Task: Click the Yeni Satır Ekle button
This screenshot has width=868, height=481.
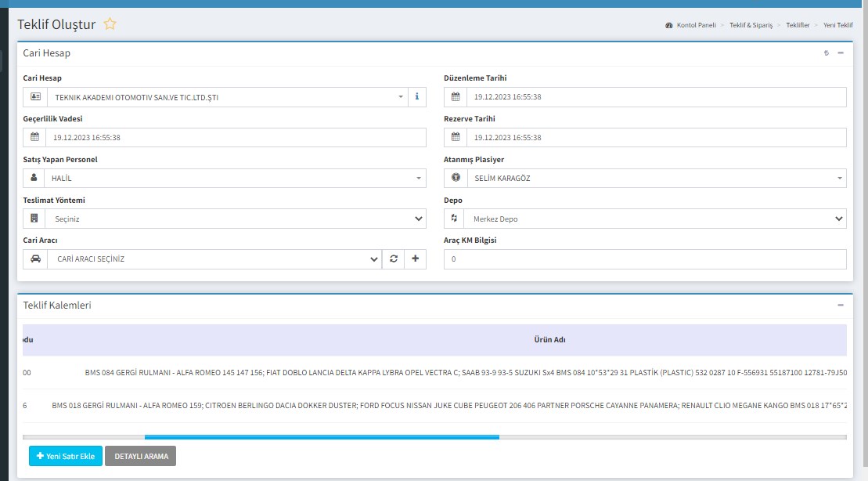Action: tap(66, 456)
